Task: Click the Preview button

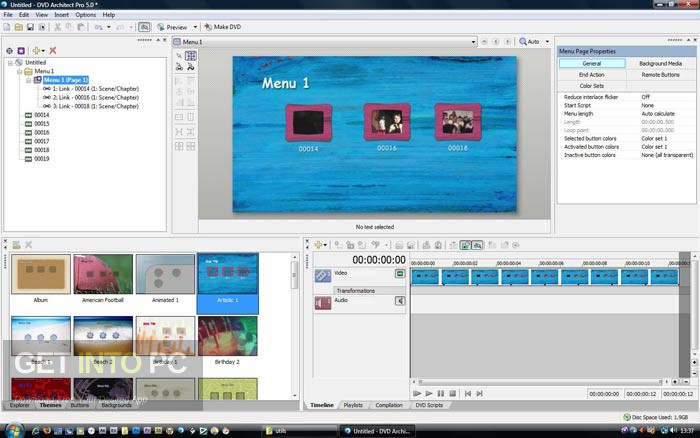Action: coord(172,27)
